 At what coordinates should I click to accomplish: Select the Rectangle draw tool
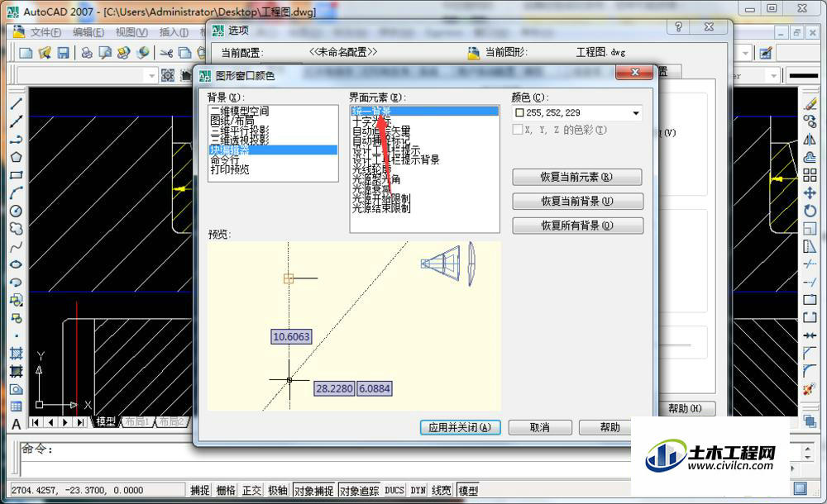coord(16,175)
